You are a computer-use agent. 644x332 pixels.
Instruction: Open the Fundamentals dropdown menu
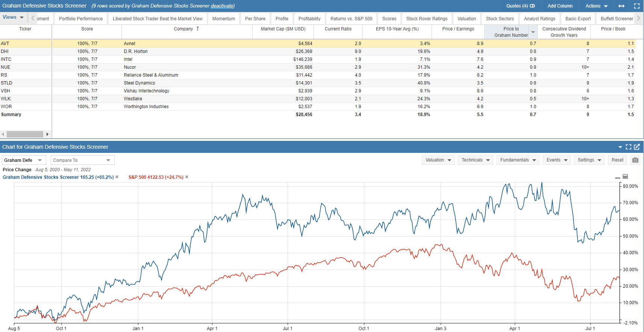[x=518, y=160]
